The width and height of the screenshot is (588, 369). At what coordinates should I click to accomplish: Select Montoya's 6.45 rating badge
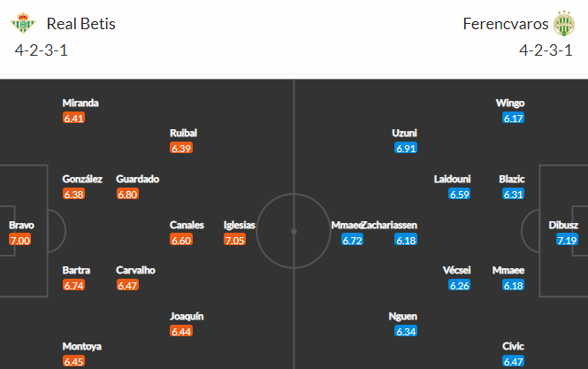point(74,362)
